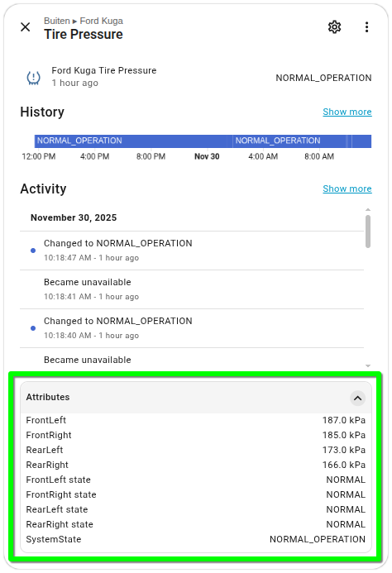The width and height of the screenshot is (392, 573).
Task: Click first NORMAL_OPERATION history bar segment
Action: [133, 141]
